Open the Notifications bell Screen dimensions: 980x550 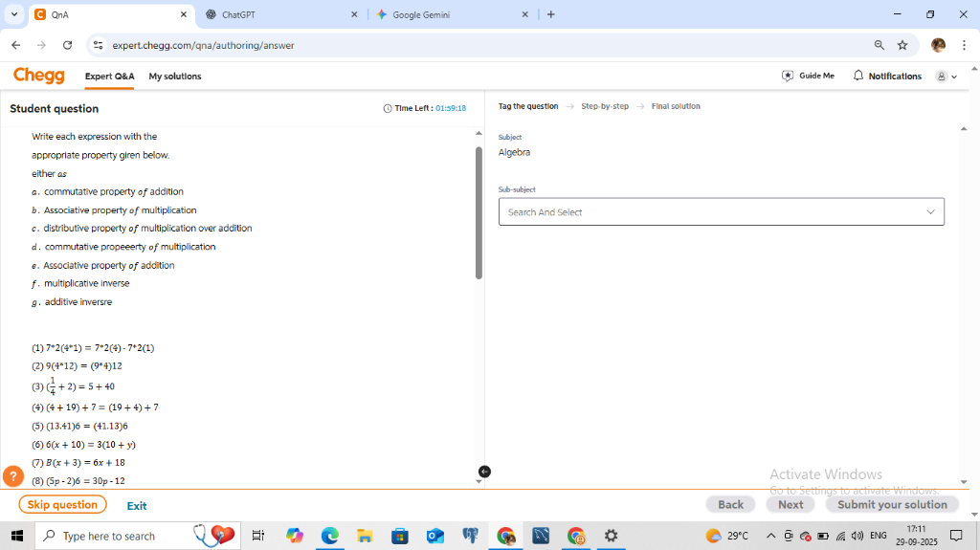[x=887, y=76]
